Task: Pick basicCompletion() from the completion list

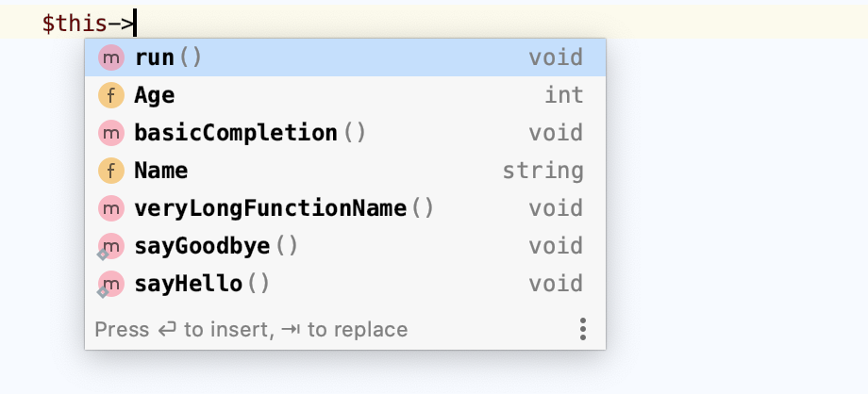Action: (345, 133)
